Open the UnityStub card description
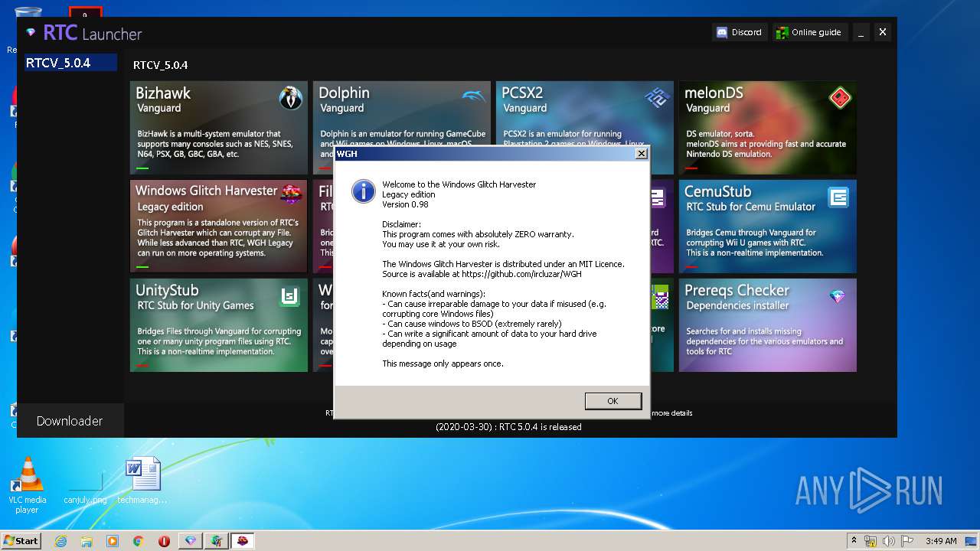Screen dimensions: 980x551 click(x=219, y=341)
